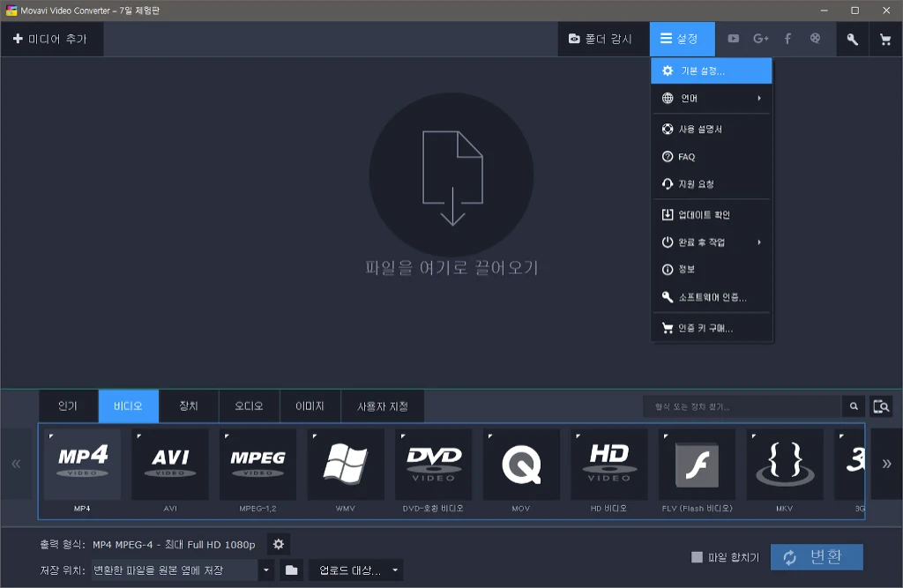Choose 인증 키 구매... menu entry
The height and width of the screenshot is (588, 903).
click(712, 328)
